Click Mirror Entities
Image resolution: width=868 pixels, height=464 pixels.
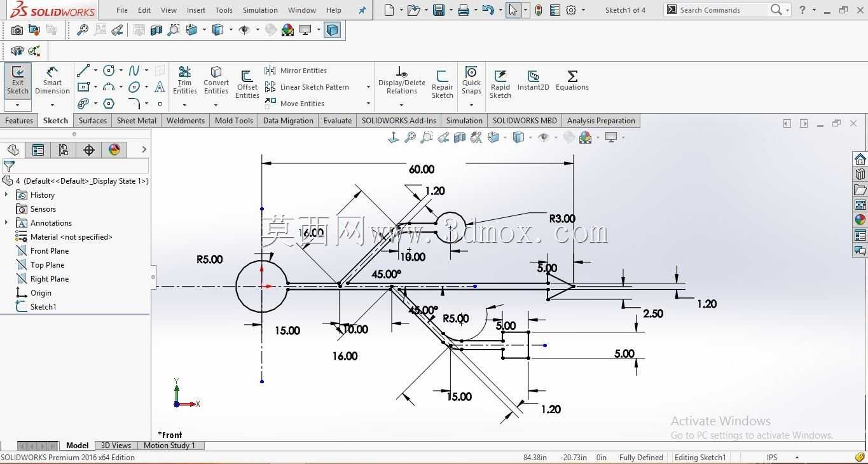coord(296,71)
